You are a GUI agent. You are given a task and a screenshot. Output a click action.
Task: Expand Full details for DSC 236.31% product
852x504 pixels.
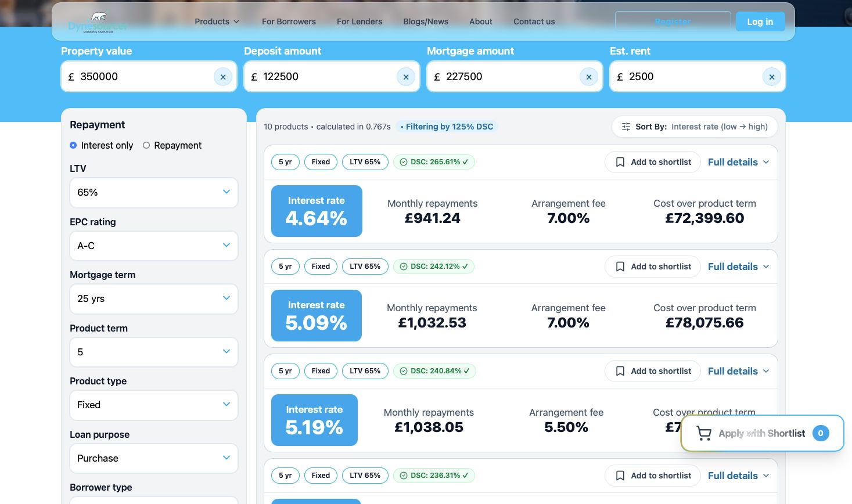(739, 476)
